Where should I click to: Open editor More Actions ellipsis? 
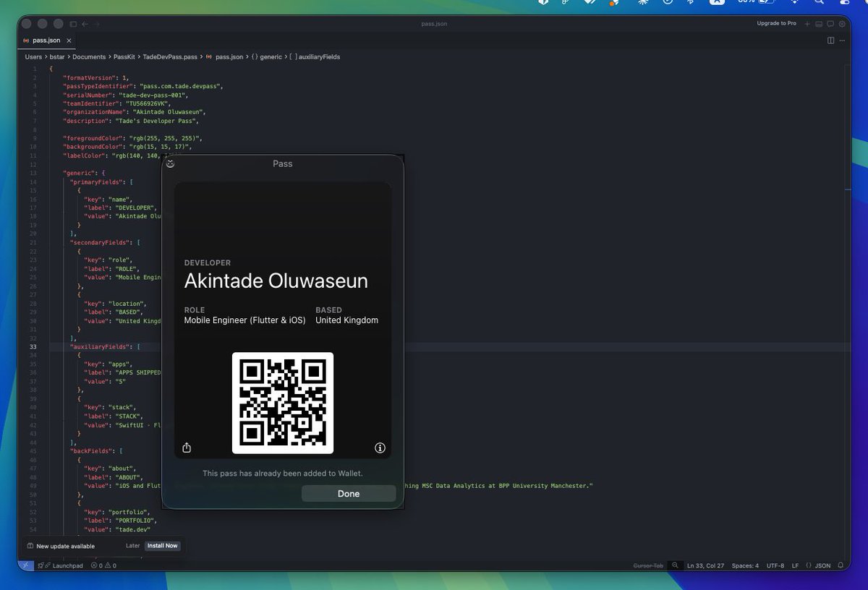point(842,40)
